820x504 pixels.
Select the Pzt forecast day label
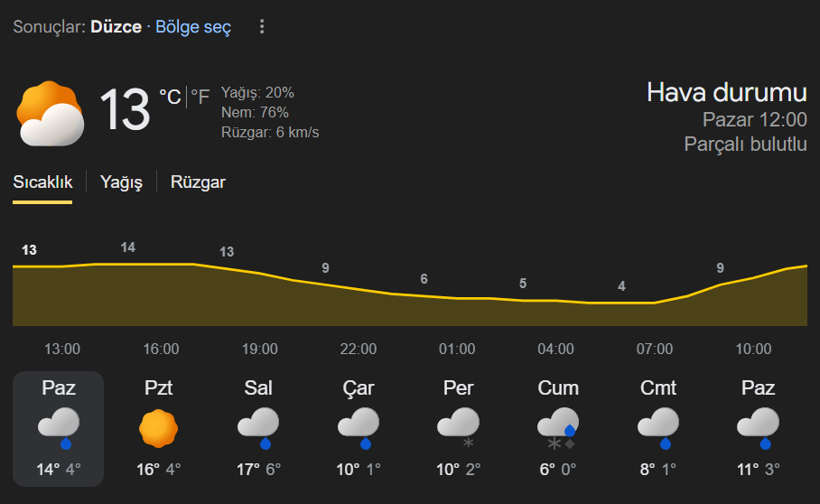(158, 388)
